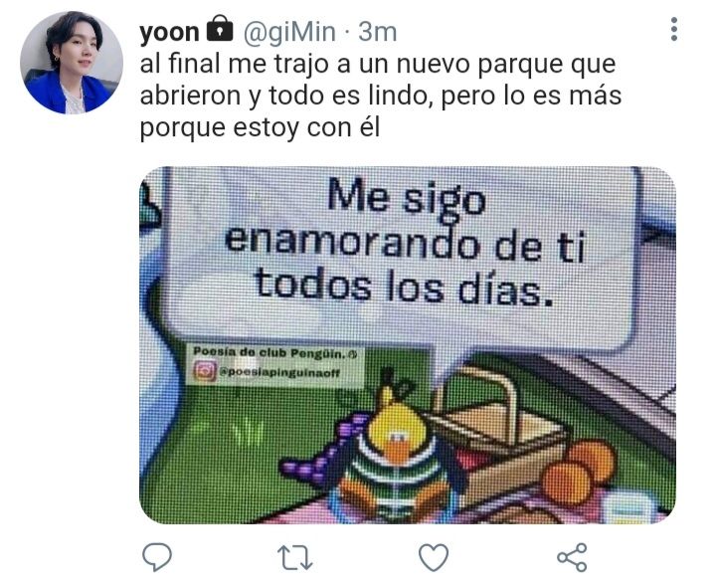The width and height of the screenshot is (716, 588).
Task: Click the yellow penguin character in the image
Action: (x=397, y=455)
